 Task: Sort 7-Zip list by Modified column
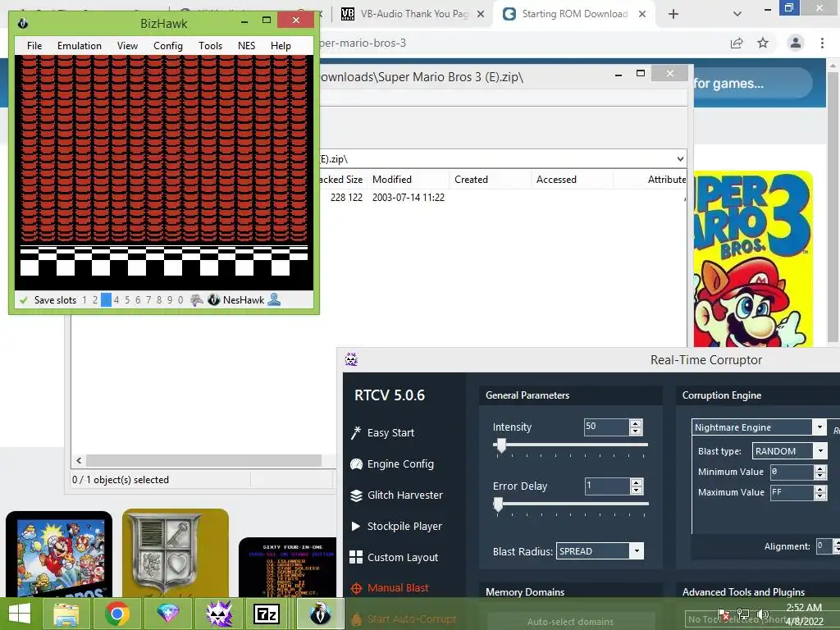(x=409, y=180)
